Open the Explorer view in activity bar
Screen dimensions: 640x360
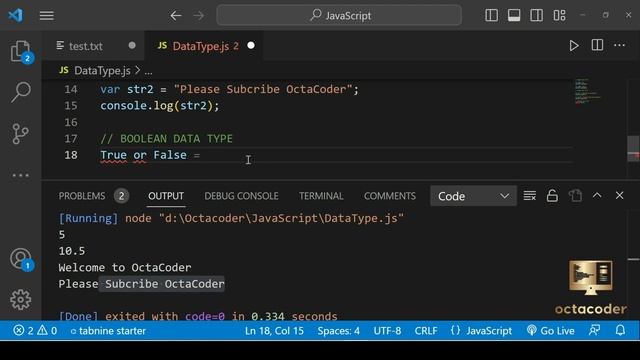pos(20,51)
